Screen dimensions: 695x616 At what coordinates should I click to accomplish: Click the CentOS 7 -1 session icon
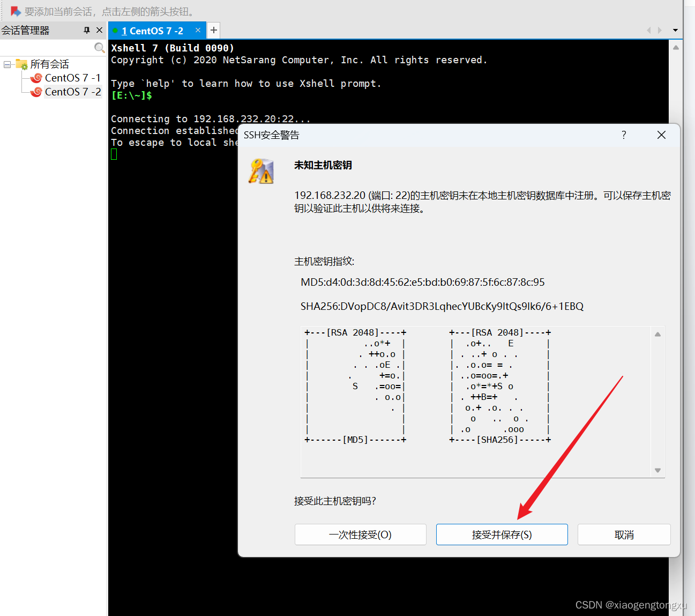(x=36, y=78)
